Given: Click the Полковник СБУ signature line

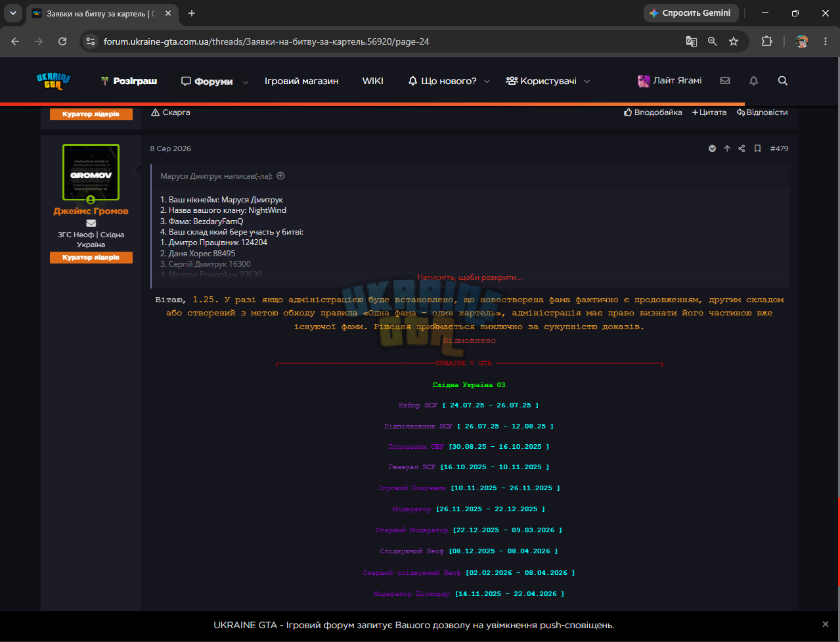Looking at the screenshot, I should tap(469, 447).
